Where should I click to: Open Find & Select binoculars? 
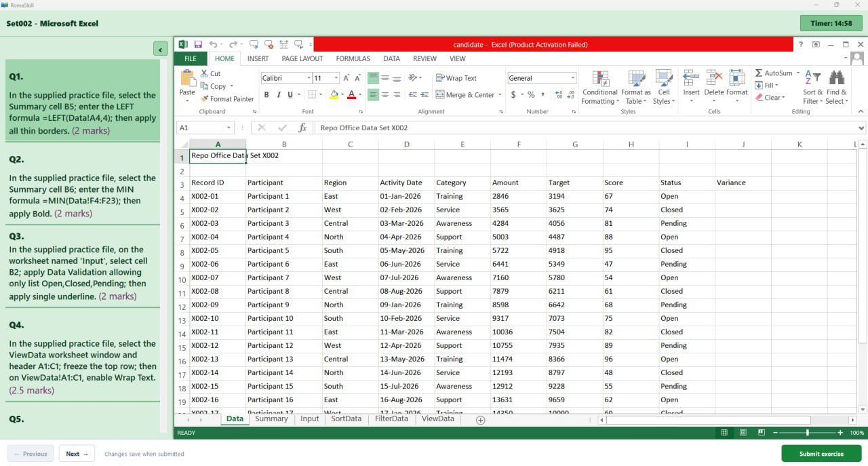[x=837, y=88]
